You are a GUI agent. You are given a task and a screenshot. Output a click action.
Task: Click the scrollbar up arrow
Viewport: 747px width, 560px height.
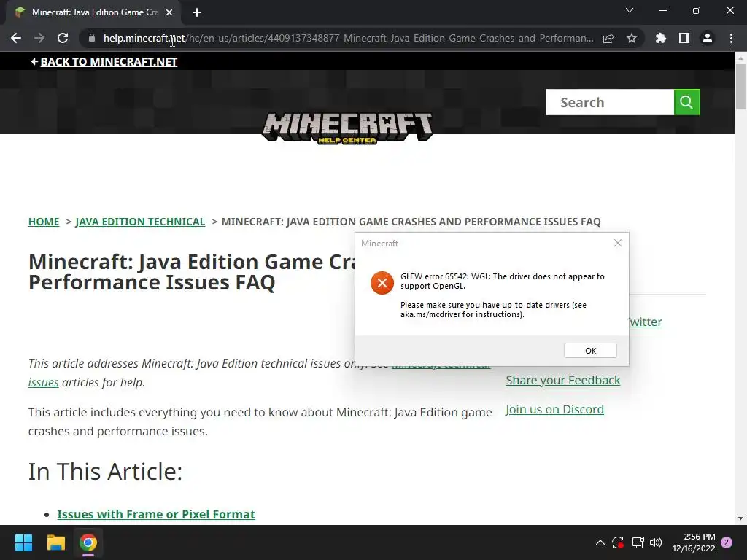[740, 58]
